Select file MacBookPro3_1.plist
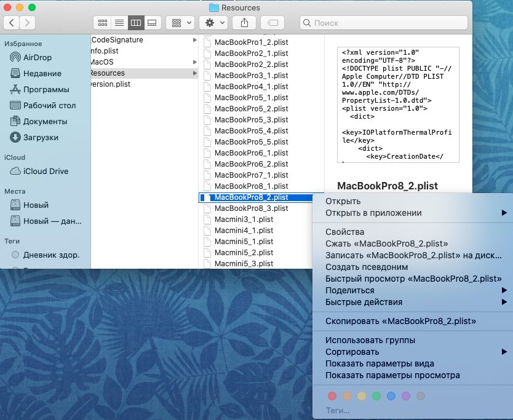Screen dimensions: 513x420 point(251,76)
